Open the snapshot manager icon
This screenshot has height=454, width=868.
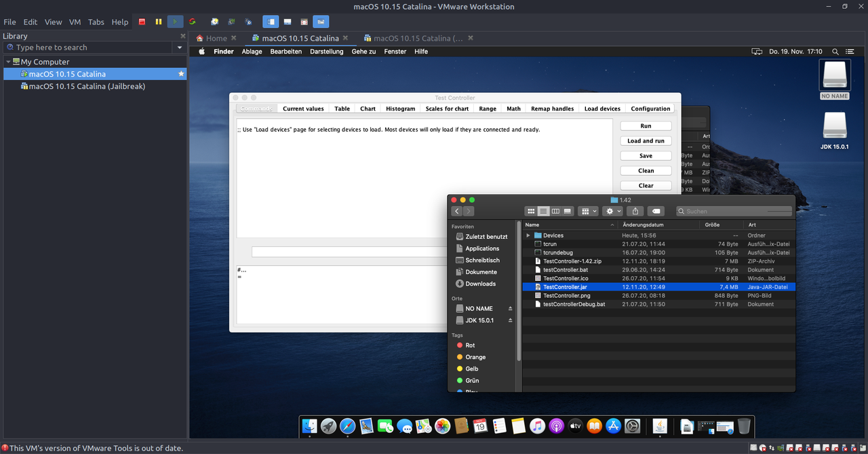[249, 22]
